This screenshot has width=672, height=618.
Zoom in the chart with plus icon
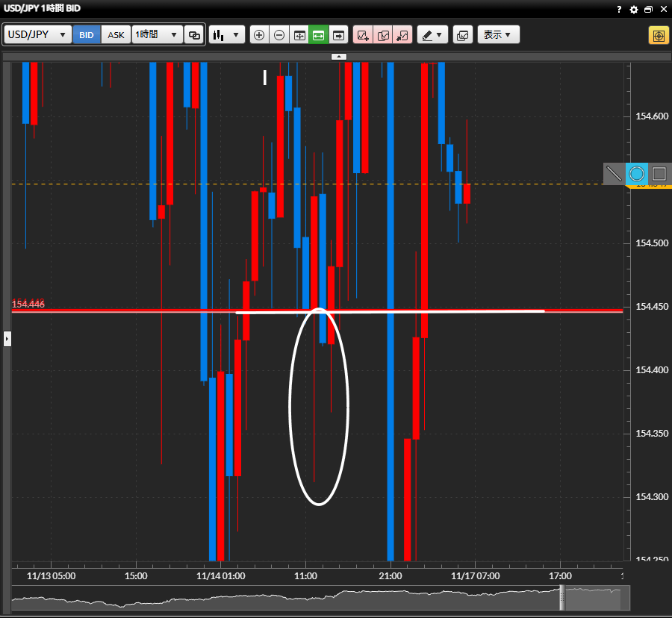[x=259, y=35]
